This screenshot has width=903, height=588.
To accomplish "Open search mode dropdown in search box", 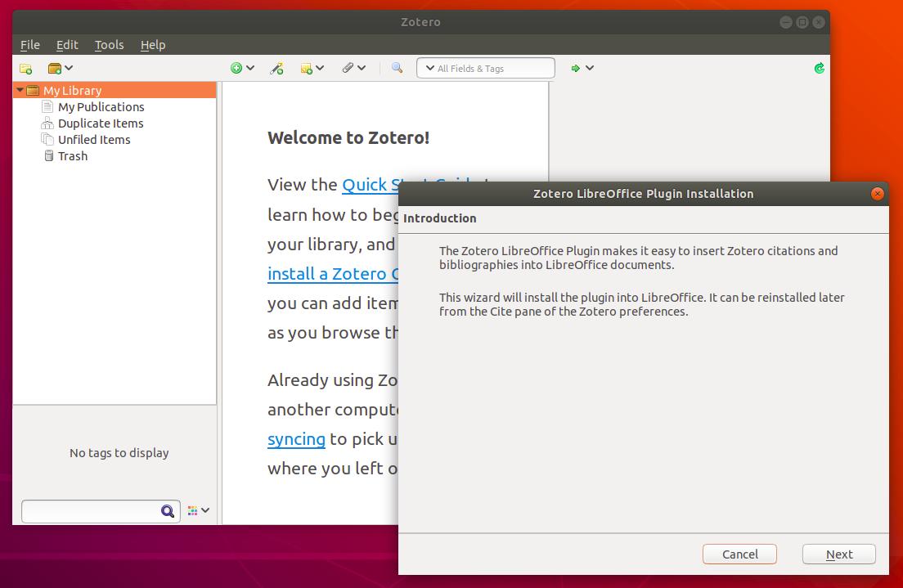I will click(429, 68).
